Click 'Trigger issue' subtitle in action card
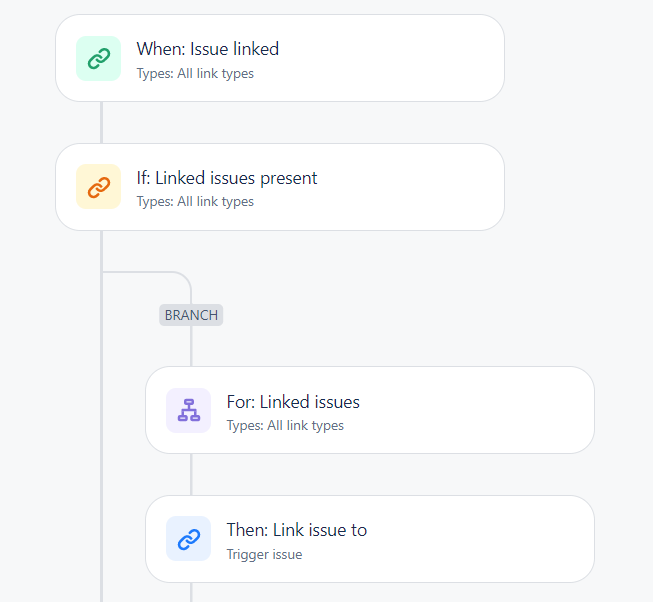The width and height of the screenshot is (653, 602). 264,555
